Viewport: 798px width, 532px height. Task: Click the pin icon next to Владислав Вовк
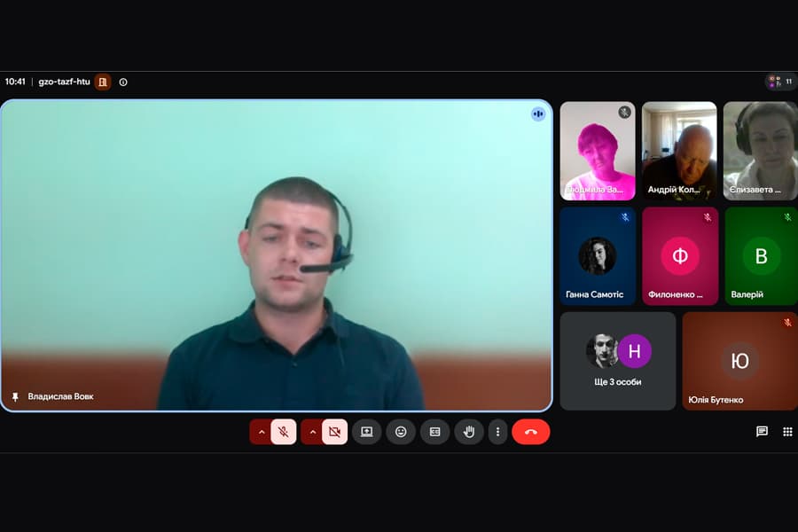15,396
